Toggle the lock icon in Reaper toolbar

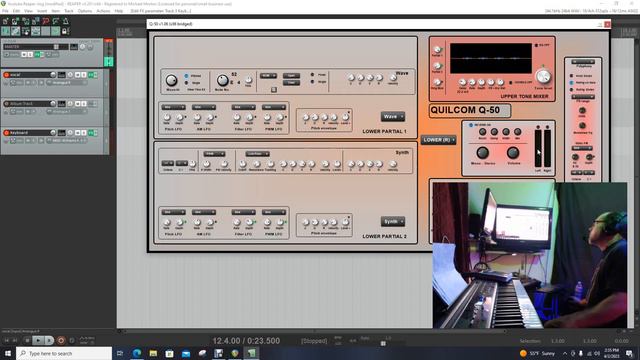click(x=65, y=31)
